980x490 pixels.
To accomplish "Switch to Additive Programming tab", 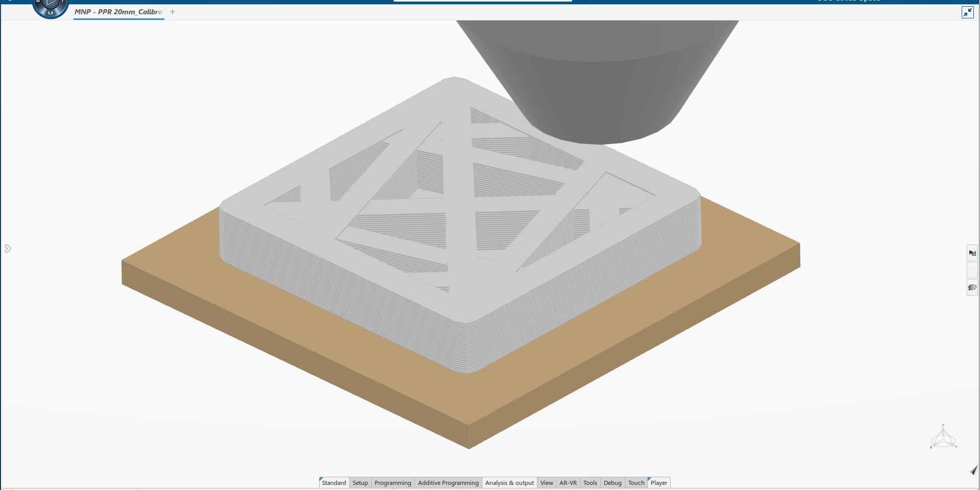I will coord(448,483).
